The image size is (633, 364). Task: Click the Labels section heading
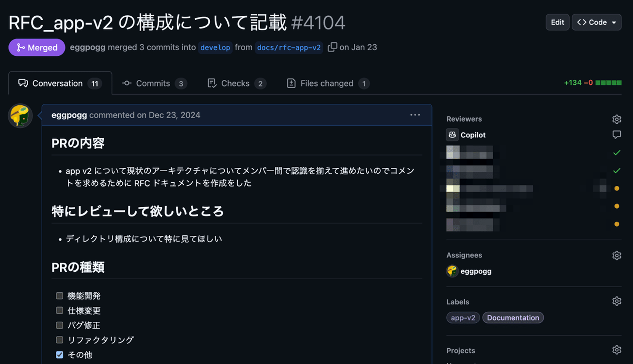pyautogui.click(x=458, y=302)
